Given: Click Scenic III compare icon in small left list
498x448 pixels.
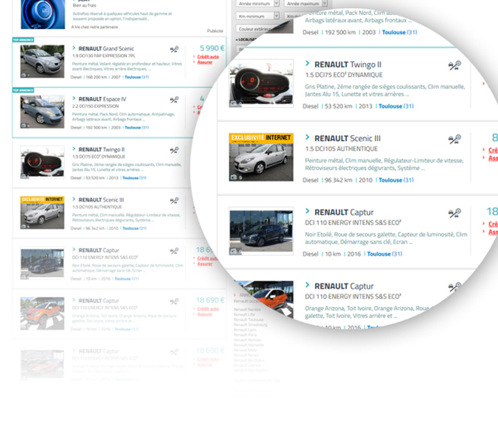Looking at the screenshot, I should click(174, 200).
